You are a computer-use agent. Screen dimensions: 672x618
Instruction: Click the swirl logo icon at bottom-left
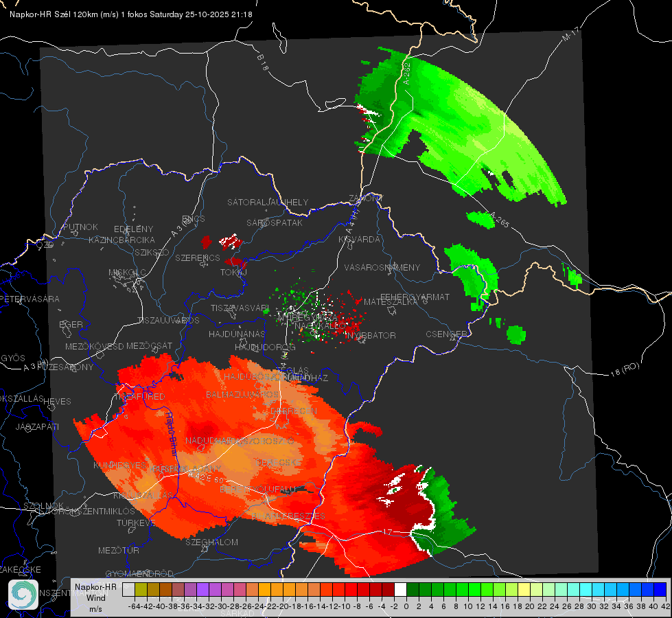[23, 595]
